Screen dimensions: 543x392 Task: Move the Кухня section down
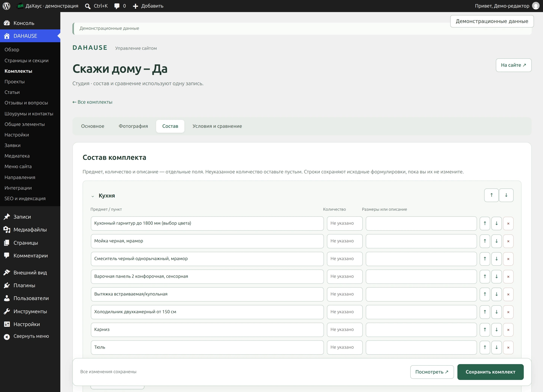pos(506,195)
